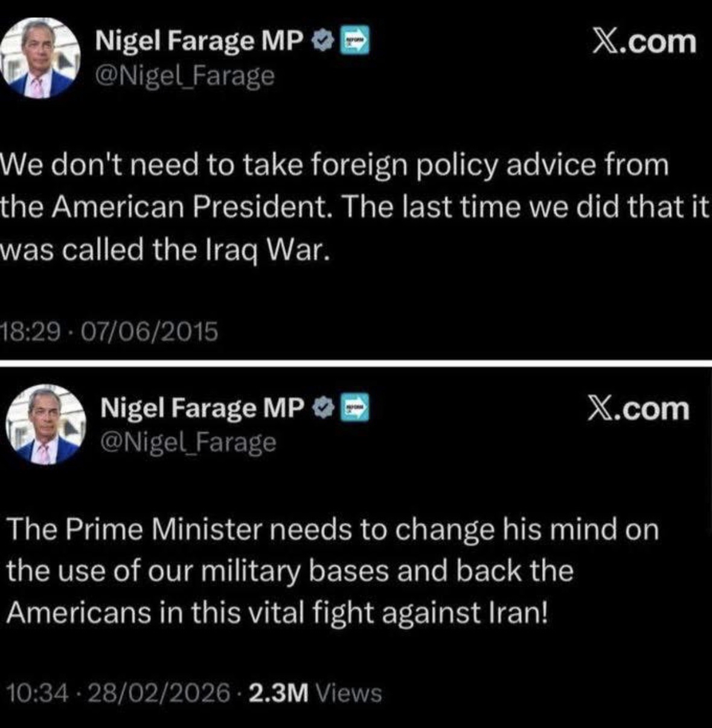Select the tweet text about the fight against Iran
The image size is (712, 728).
tap(332, 571)
